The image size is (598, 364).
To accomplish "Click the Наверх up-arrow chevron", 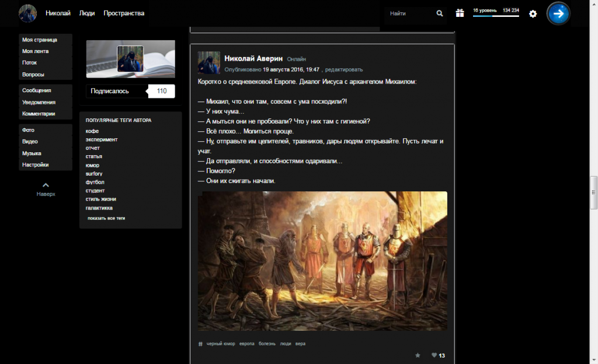I will [x=46, y=185].
